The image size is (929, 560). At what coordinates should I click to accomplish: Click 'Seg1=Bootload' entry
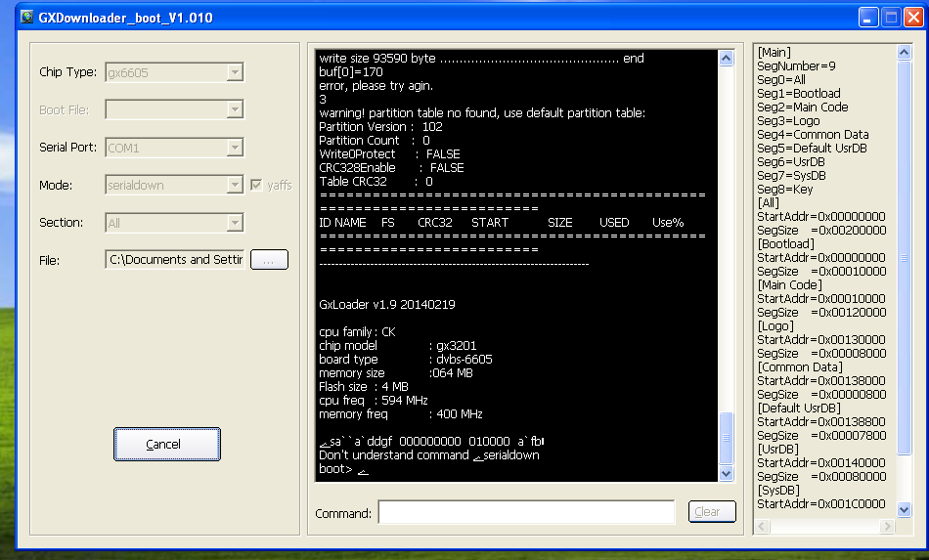tap(799, 93)
